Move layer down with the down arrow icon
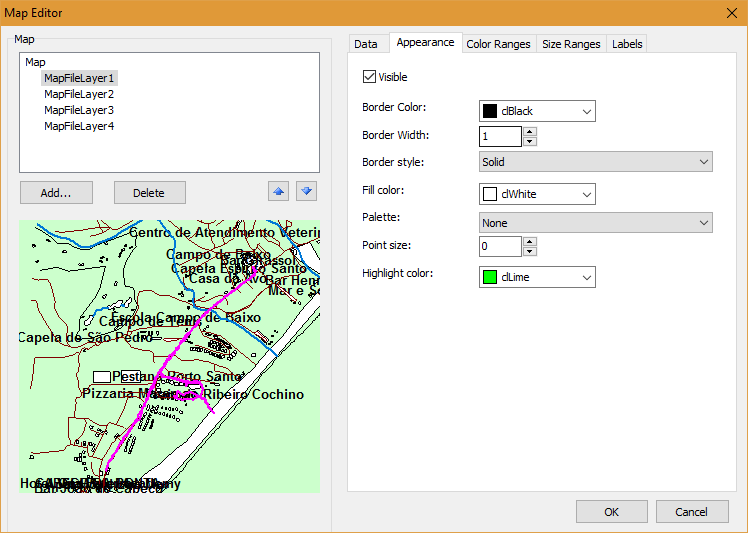The height and width of the screenshot is (533, 748). pos(307,192)
